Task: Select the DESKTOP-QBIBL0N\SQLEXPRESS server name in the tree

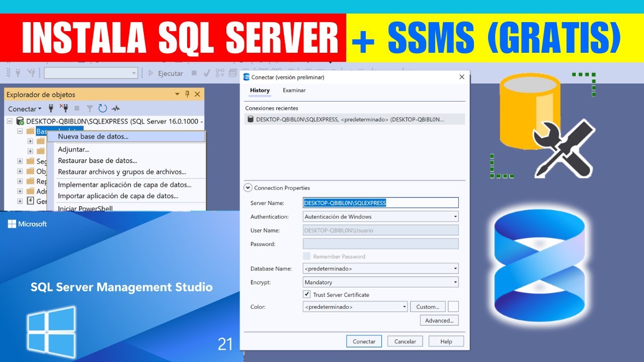Action: coord(115,121)
